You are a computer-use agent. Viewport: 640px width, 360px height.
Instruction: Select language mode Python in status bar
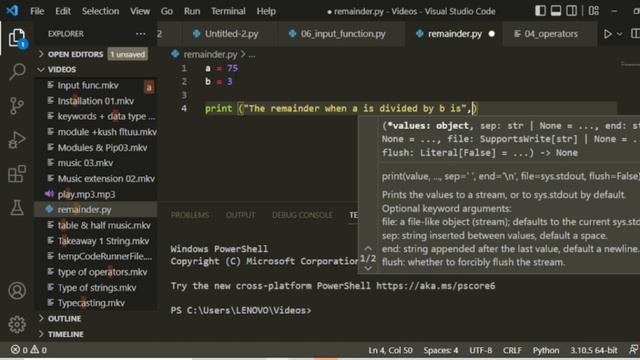point(546,350)
